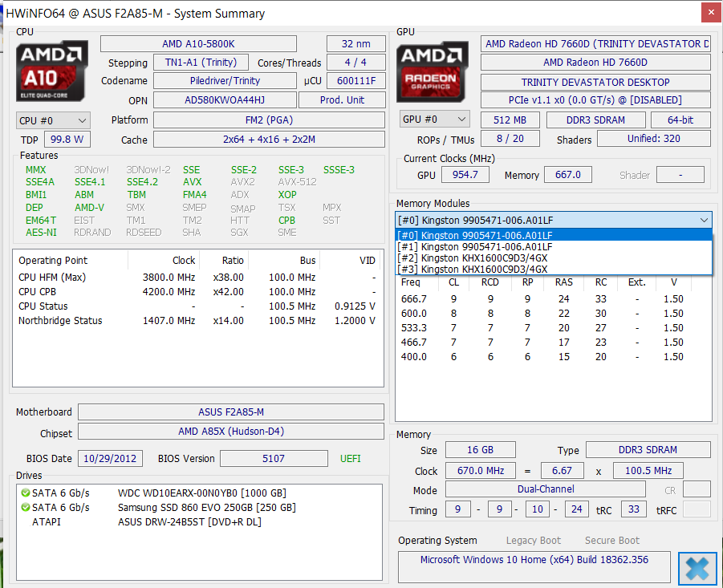The width and height of the screenshot is (723, 588).
Task: Click the FM2 (PGA) platform field
Action: [x=270, y=120]
